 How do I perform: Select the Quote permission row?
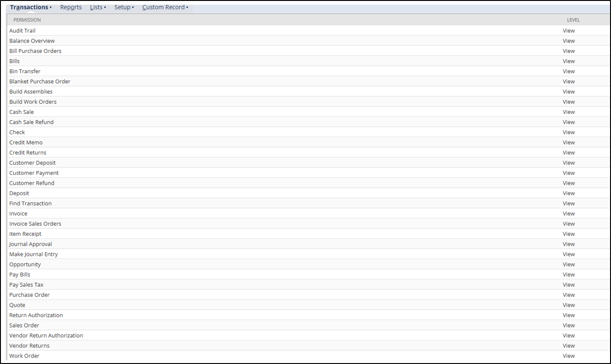(x=309, y=305)
